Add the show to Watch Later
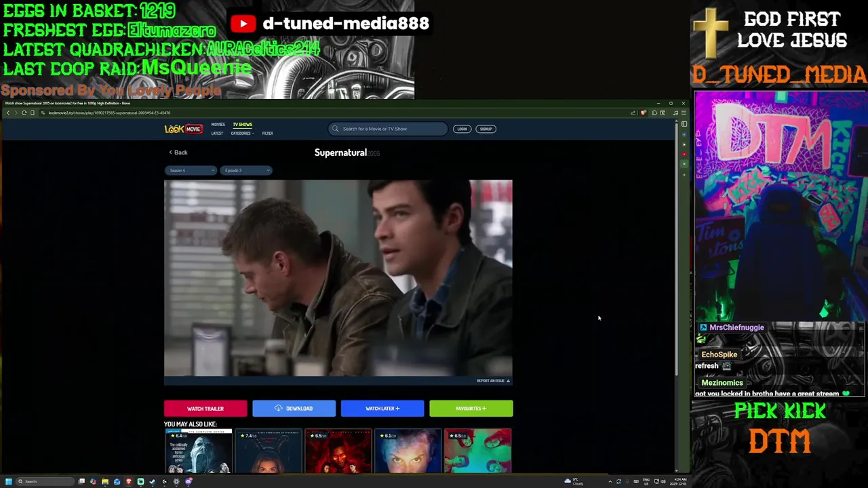The width and height of the screenshot is (868, 488). coord(382,409)
